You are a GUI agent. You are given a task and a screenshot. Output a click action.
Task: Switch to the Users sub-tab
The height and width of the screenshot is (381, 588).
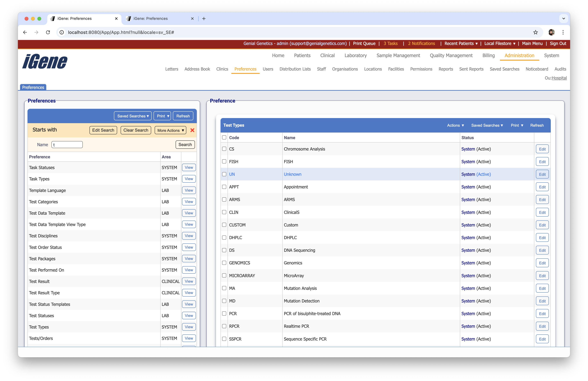(x=268, y=69)
